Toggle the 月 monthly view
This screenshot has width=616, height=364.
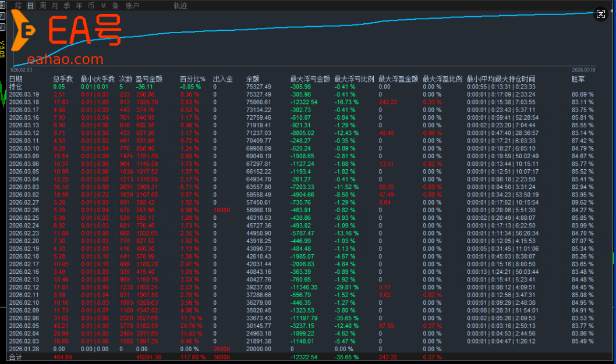54,5
